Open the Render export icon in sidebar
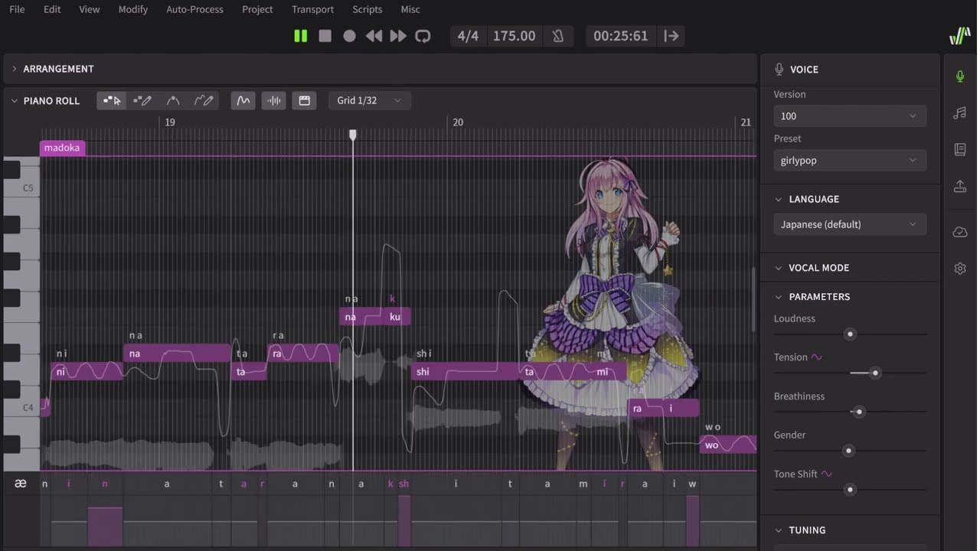Screen dimensions: 980x551 click(x=960, y=186)
